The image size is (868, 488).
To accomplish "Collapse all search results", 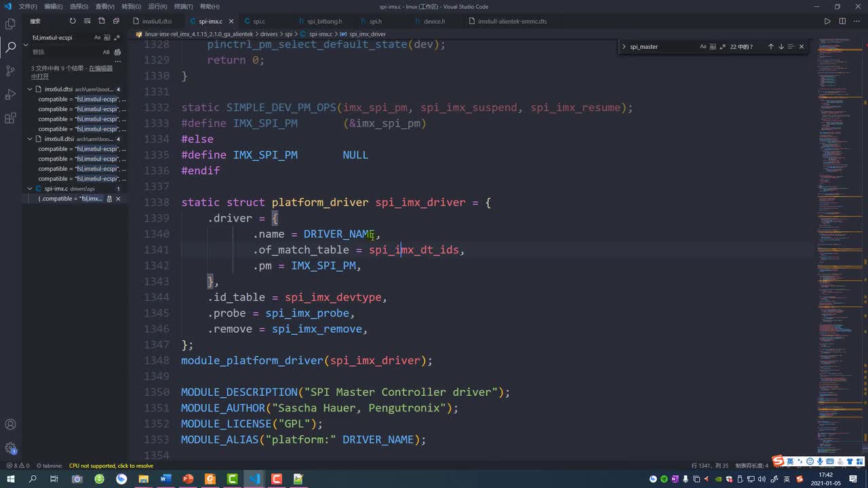I will 117,21.
